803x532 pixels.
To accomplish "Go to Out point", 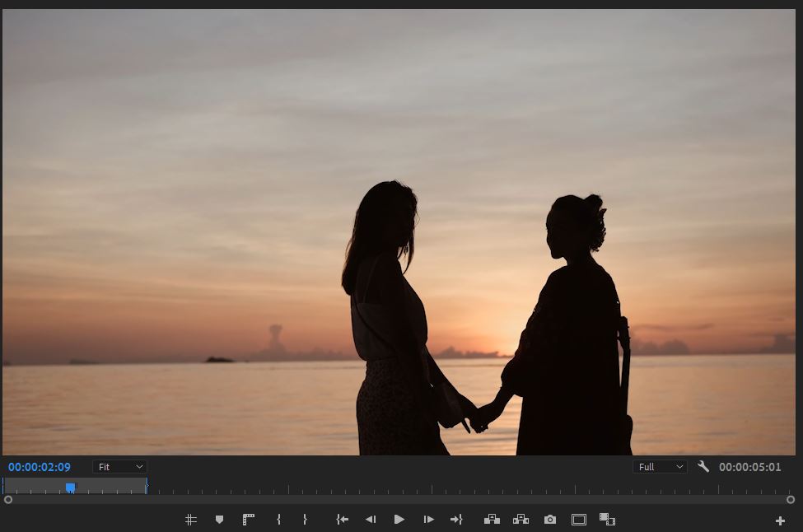I will [x=456, y=520].
